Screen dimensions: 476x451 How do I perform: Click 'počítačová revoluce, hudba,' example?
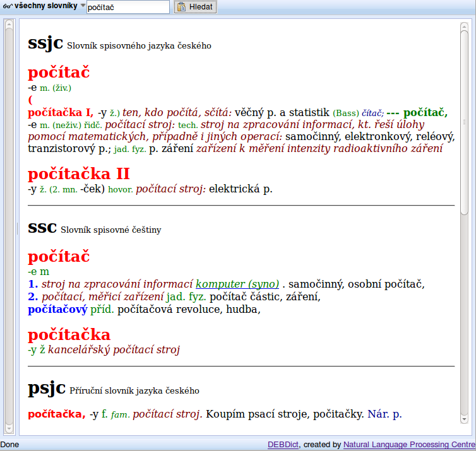[189, 310]
